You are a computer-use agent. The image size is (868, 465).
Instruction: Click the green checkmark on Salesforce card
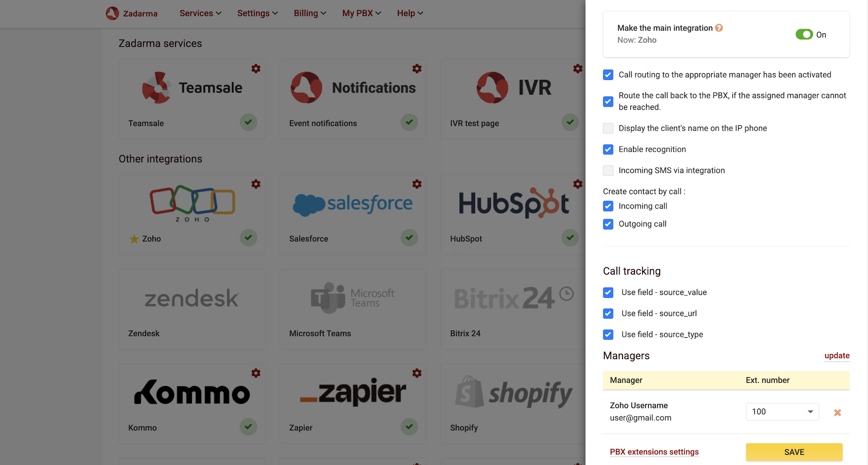409,238
